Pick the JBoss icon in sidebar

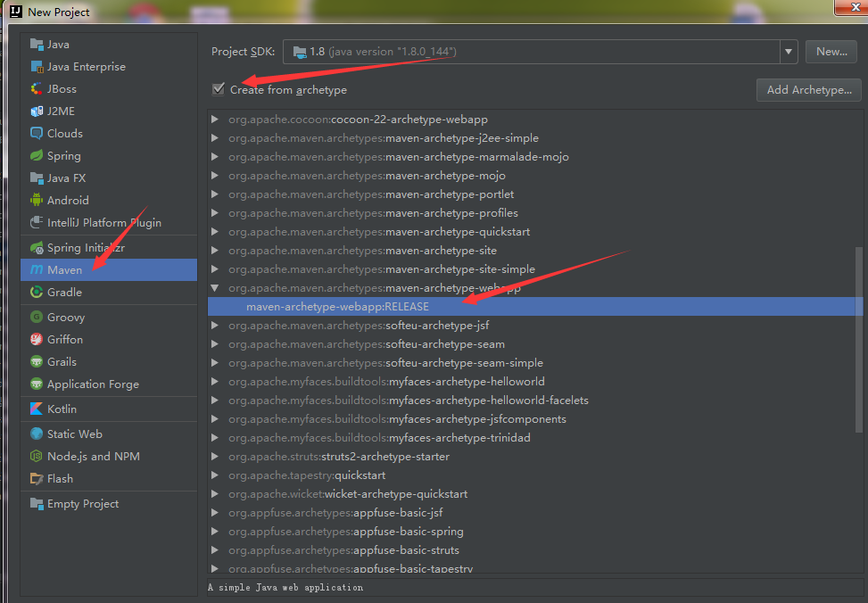pos(37,88)
